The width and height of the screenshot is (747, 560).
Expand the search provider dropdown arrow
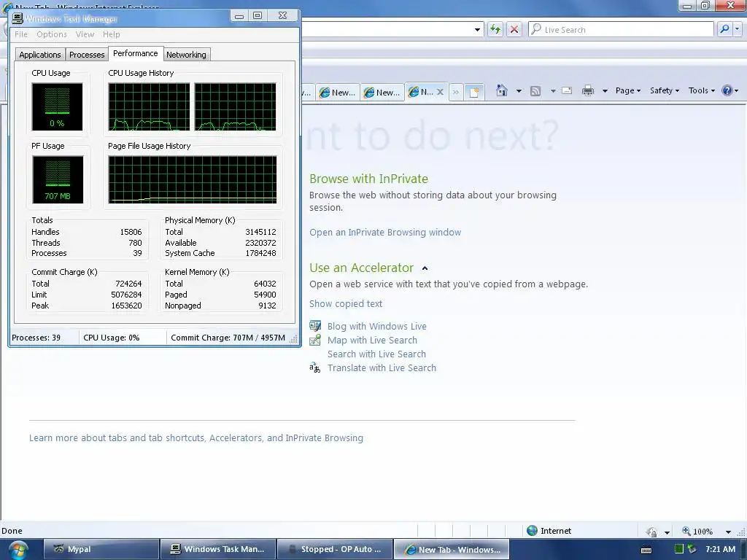[738, 29]
